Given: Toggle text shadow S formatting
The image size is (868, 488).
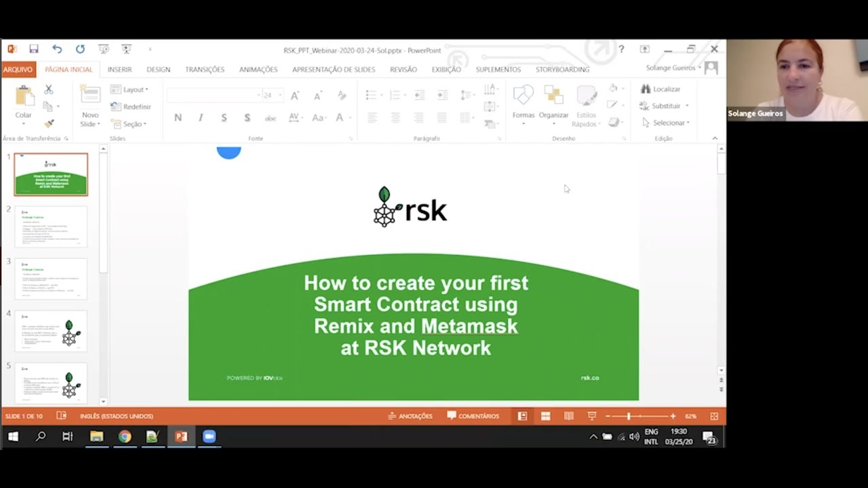Looking at the screenshot, I should pyautogui.click(x=247, y=117).
